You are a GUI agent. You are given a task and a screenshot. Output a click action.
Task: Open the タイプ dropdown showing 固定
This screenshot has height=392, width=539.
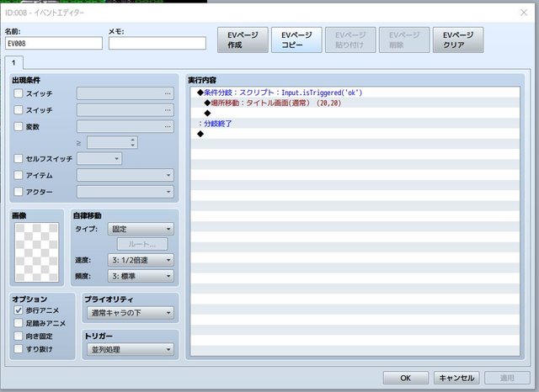pos(141,229)
